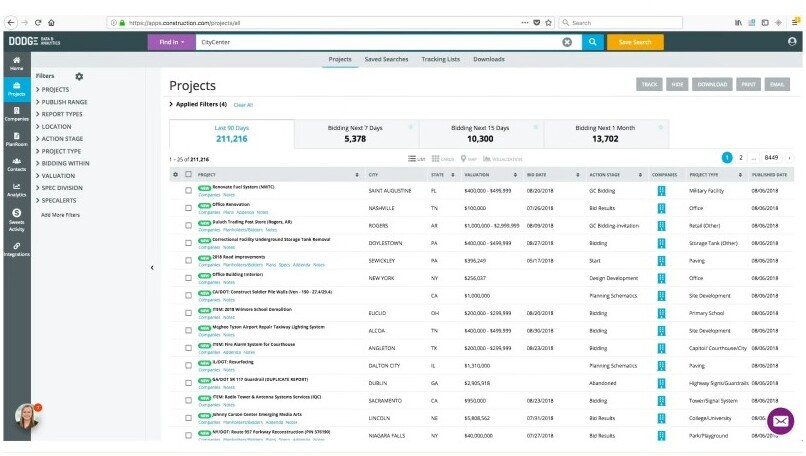Expand the LOCATION filter
Image resolution: width=806 pixels, height=456 pixels.
click(53, 126)
